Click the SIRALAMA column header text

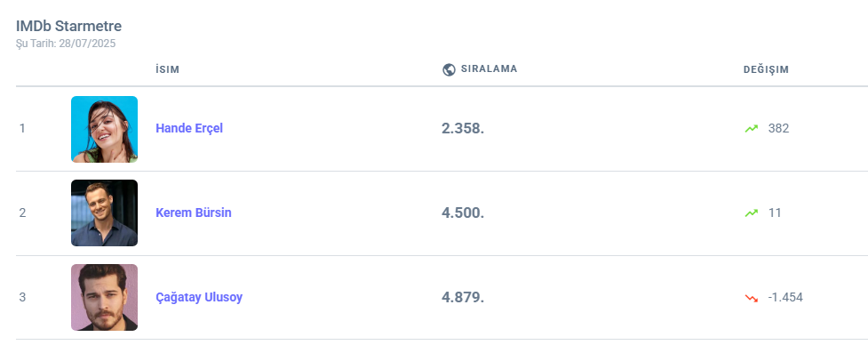(x=489, y=69)
